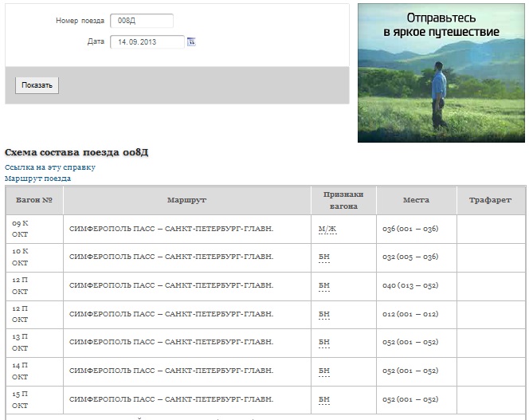This screenshot has height=420, width=529.
Task: Click the Места column header
Action: (x=416, y=200)
